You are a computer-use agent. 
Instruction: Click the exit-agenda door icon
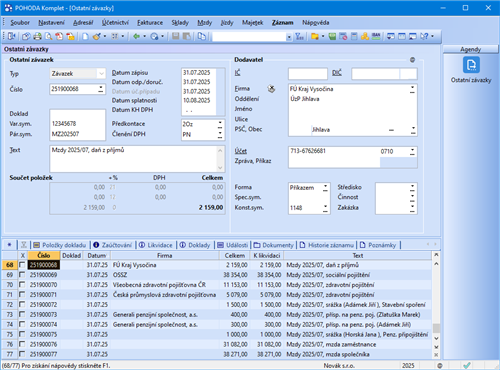(12, 36)
